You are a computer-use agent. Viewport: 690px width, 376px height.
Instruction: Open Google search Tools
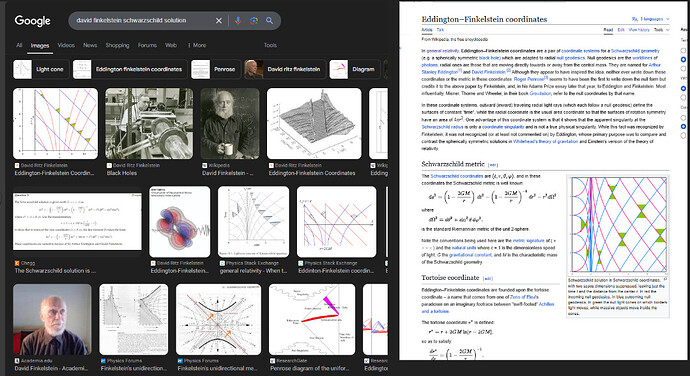pyautogui.click(x=270, y=45)
